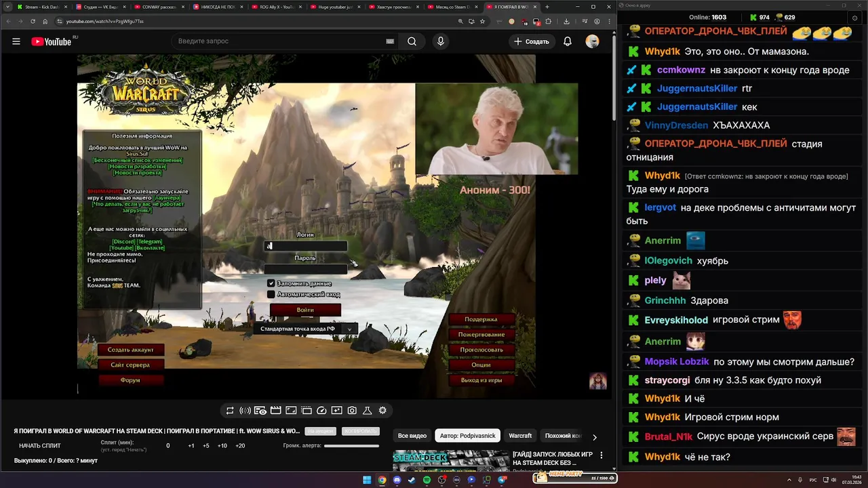Open the Steam Deck guide video thumbnail
Screen dimensions: 868x488
[451, 461]
